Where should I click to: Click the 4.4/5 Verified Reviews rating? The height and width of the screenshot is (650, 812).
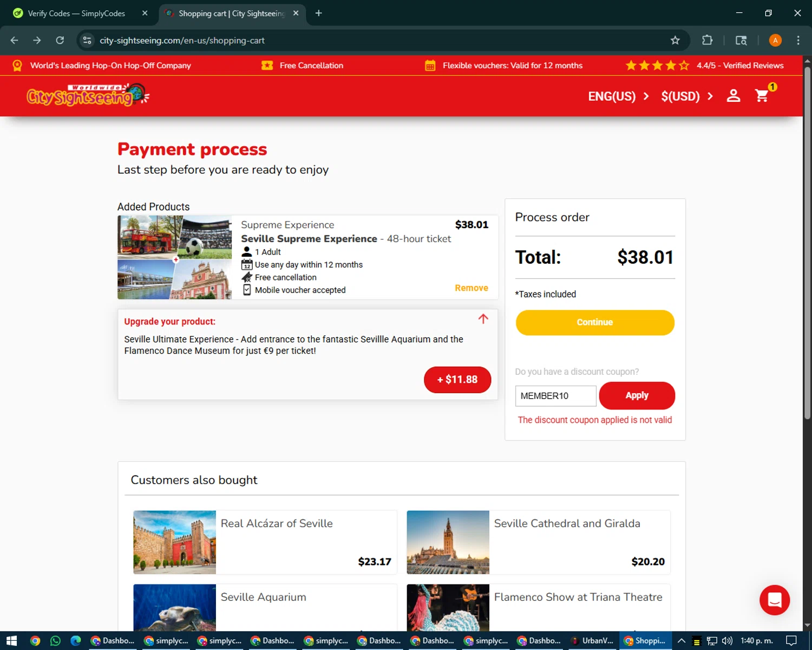click(704, 66)
